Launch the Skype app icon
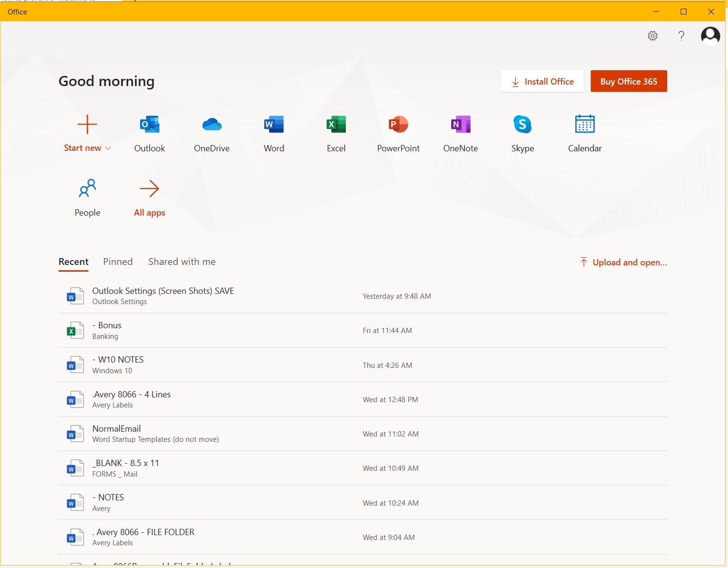The image size is (728, 568). click(523, 124)
